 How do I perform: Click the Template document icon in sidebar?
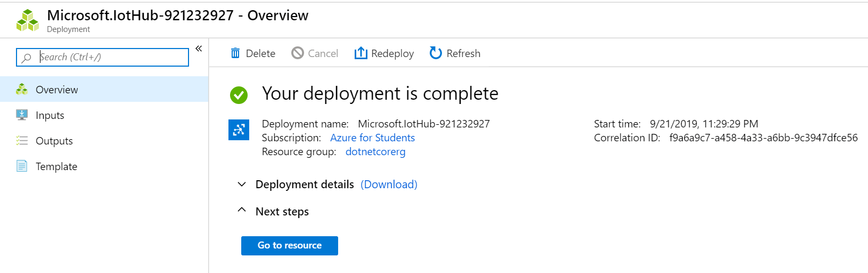[22, 166]
